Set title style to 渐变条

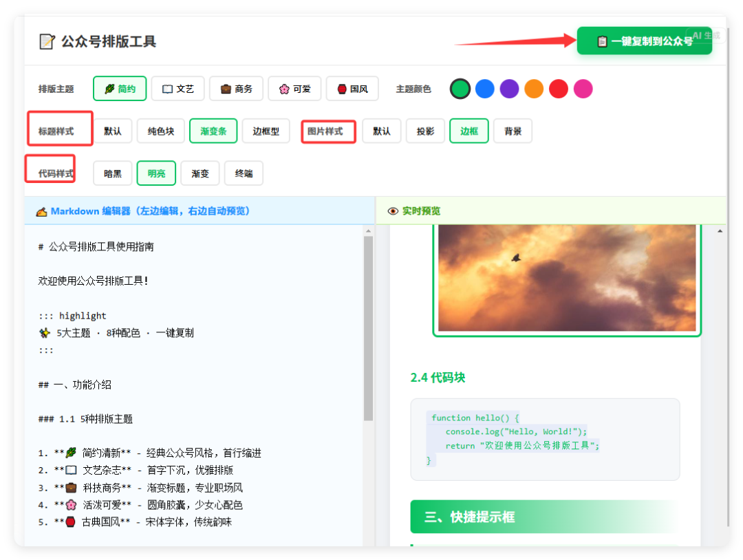pos(213,131)
